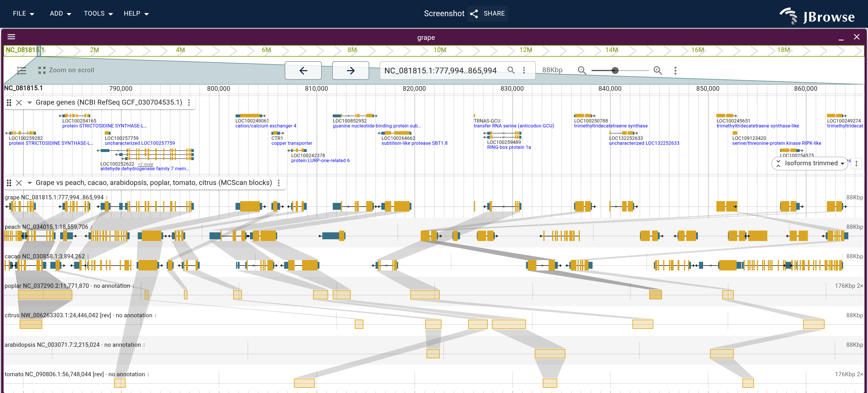The height and width of the screenshot is (393, 868).
Task: Select CTR1 copper transporter gene label
Action: (x=292, y=143)
